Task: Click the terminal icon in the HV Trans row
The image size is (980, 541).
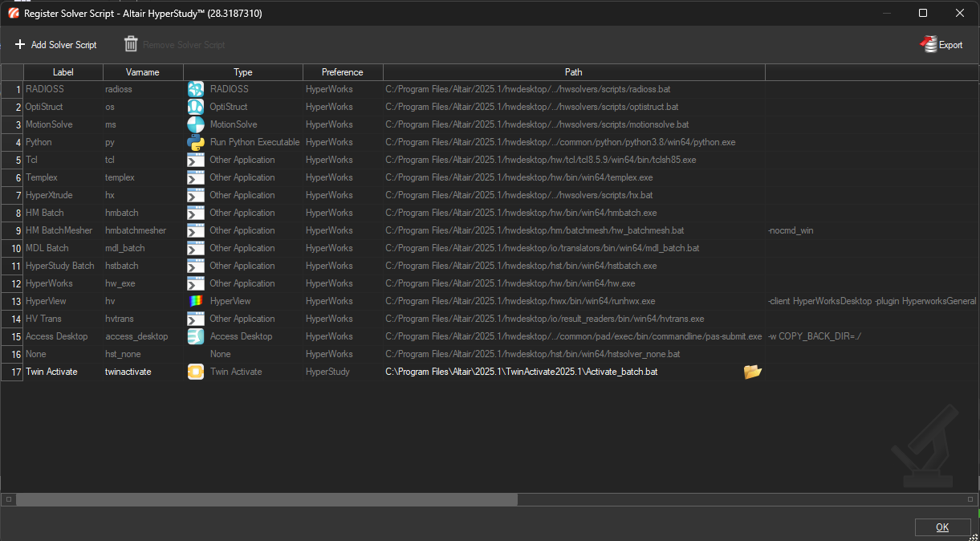Action: 196,319
